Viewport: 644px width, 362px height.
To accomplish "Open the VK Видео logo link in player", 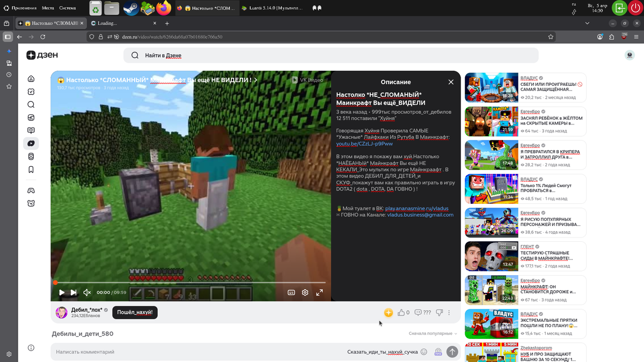I will (x=308, y=80).
